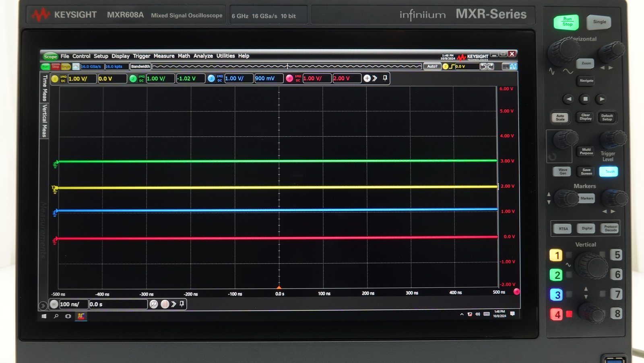
Task: Toggle the physical channel 2 key
Action: coord(556,275)
